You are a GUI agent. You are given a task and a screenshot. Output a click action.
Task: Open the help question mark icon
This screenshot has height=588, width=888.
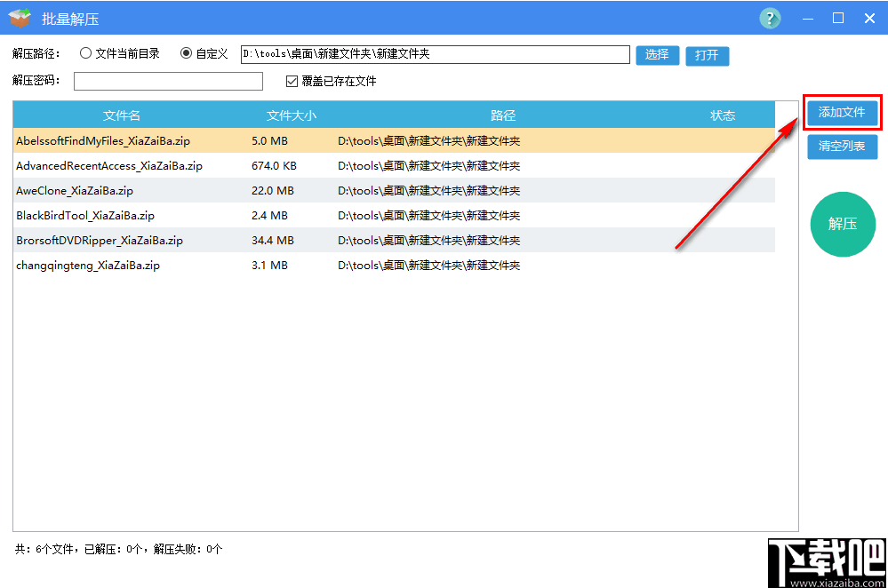pyautogui.click(x=770, y=19)
